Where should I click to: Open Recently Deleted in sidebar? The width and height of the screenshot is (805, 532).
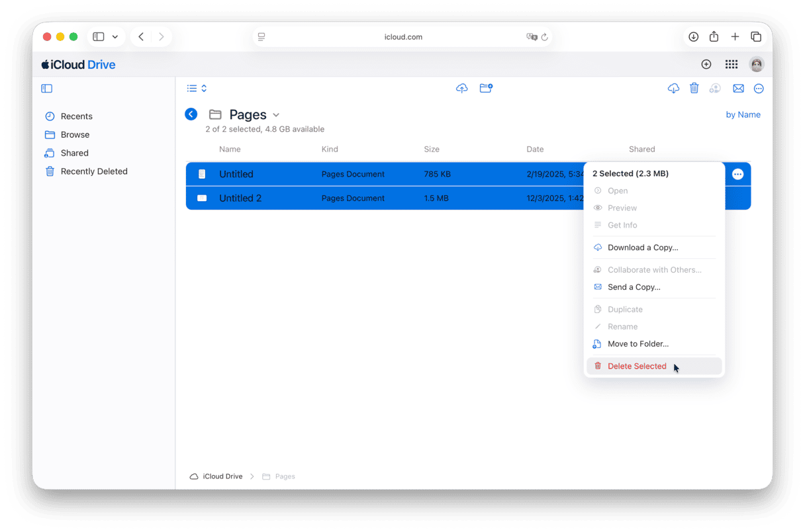93,171
